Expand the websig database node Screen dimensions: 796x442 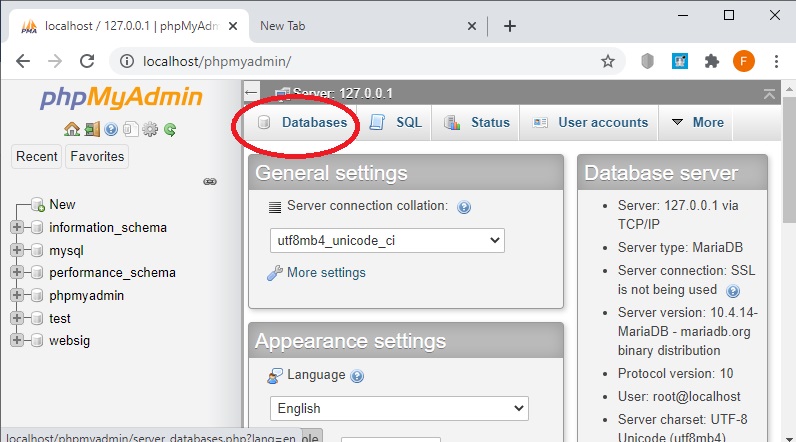tap(17, 340)
